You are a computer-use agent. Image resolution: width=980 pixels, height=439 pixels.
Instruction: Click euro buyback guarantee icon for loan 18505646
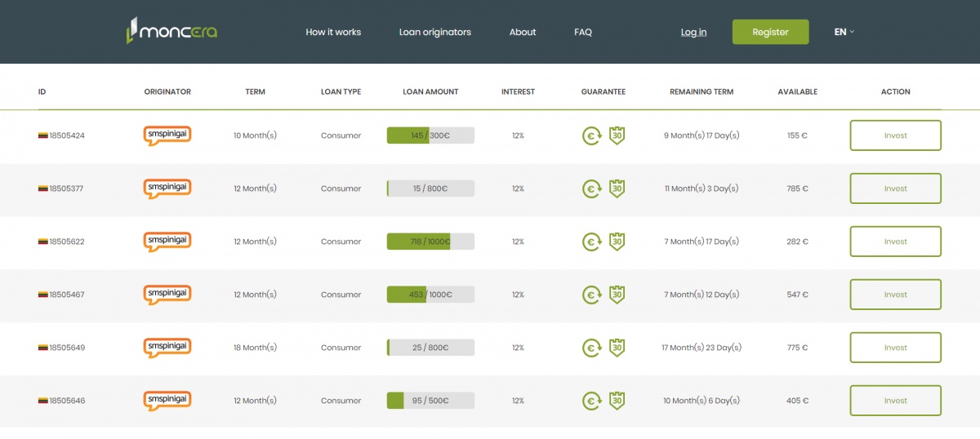point(591,401)
